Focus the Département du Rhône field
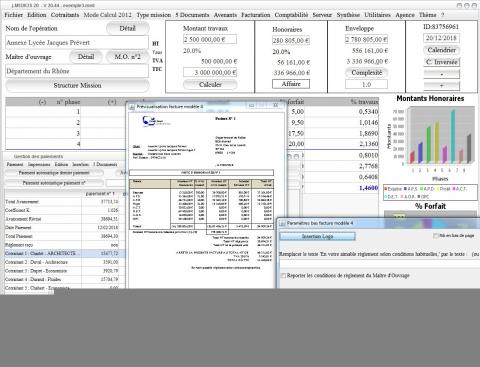Screen dimensions: 480x367 point(77,71)
